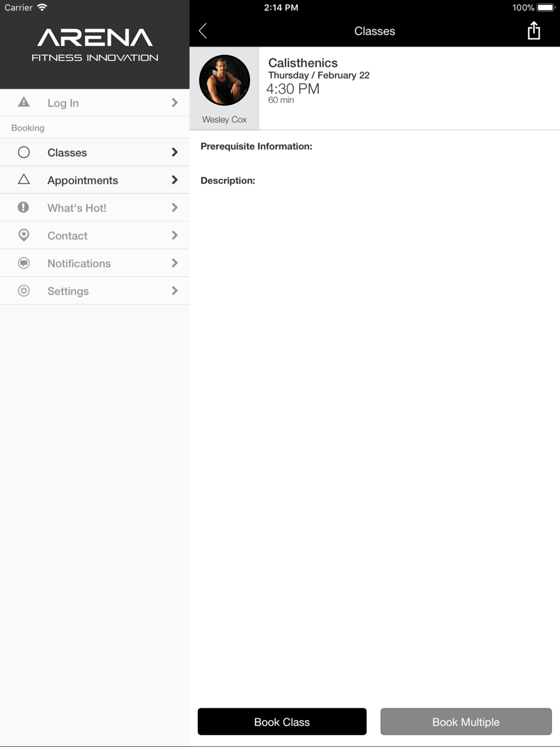Tap the Prerequisite Information label
560x747 pixels.
(x=256, y=146)
